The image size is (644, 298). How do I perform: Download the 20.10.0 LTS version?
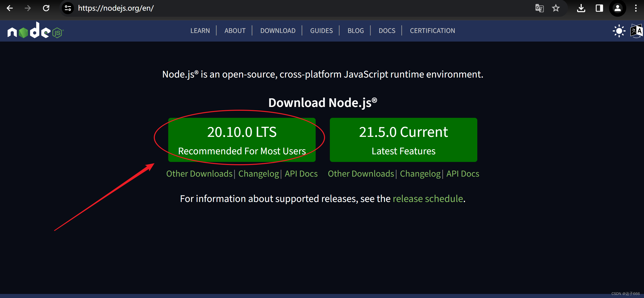(x=242, y=140)
